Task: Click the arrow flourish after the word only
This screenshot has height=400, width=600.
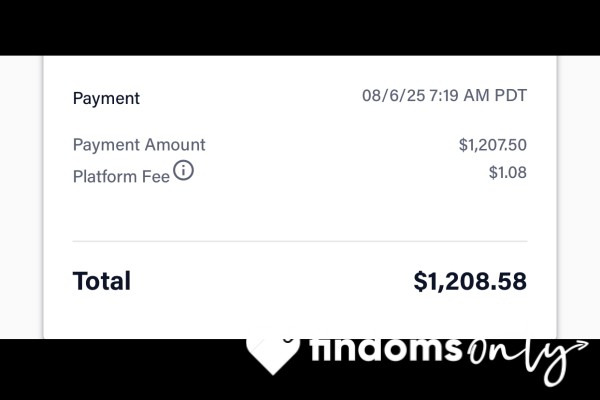Action: (574, 346)
